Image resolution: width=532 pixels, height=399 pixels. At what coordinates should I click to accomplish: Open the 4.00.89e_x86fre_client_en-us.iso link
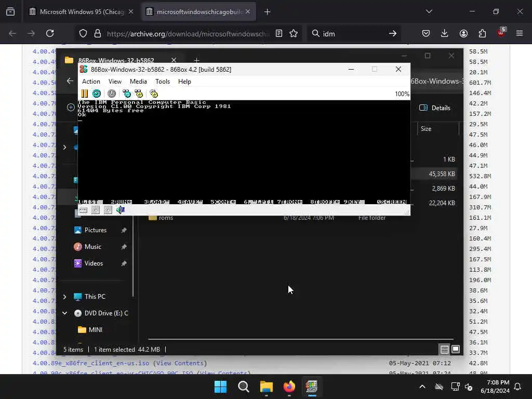pos(91,363)
